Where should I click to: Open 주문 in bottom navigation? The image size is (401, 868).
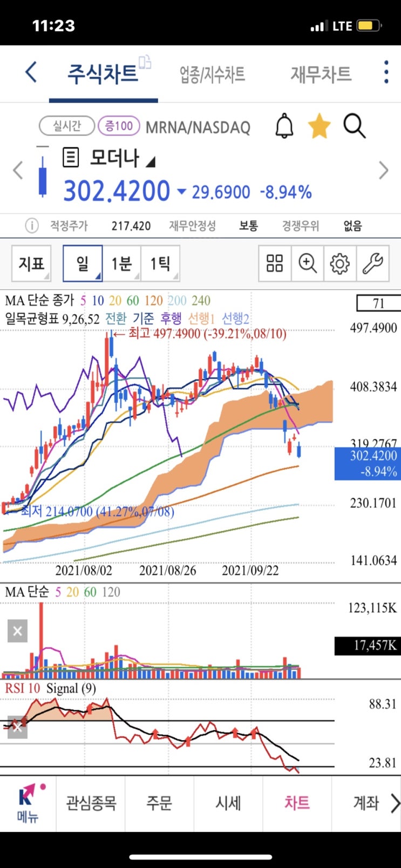coord(159,803)
